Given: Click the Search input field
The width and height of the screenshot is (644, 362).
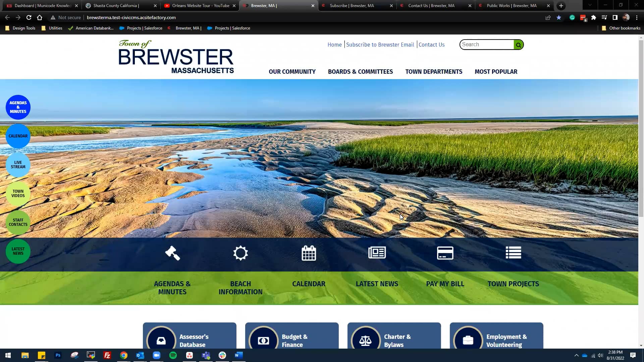Looking at the screenshot, I should [x=487, y=44].
